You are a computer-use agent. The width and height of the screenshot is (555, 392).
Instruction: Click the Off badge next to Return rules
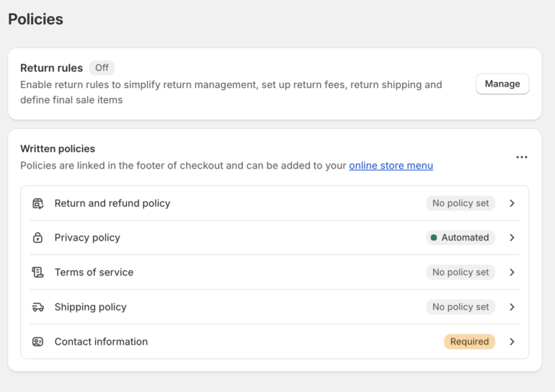point(102,68)
